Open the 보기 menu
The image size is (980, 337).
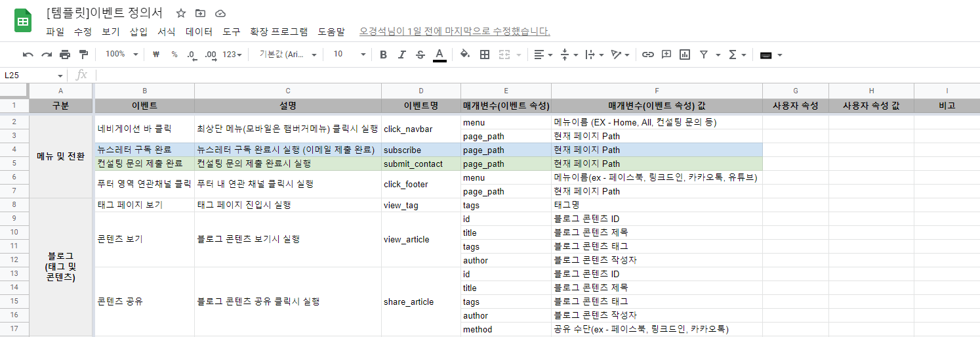click(x=111, y=32)
